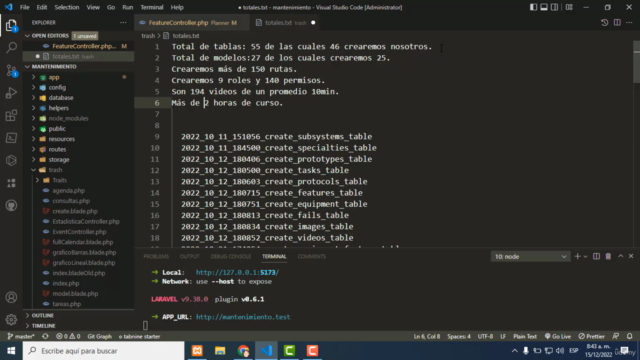Viewport: 640px width, 360px height.
Task: Open the Search view in activity bar
Action: (x=11, y=48)
